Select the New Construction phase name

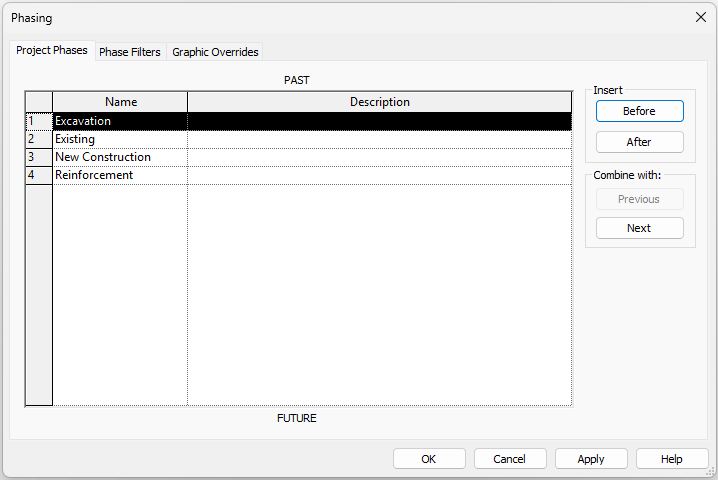120,157
